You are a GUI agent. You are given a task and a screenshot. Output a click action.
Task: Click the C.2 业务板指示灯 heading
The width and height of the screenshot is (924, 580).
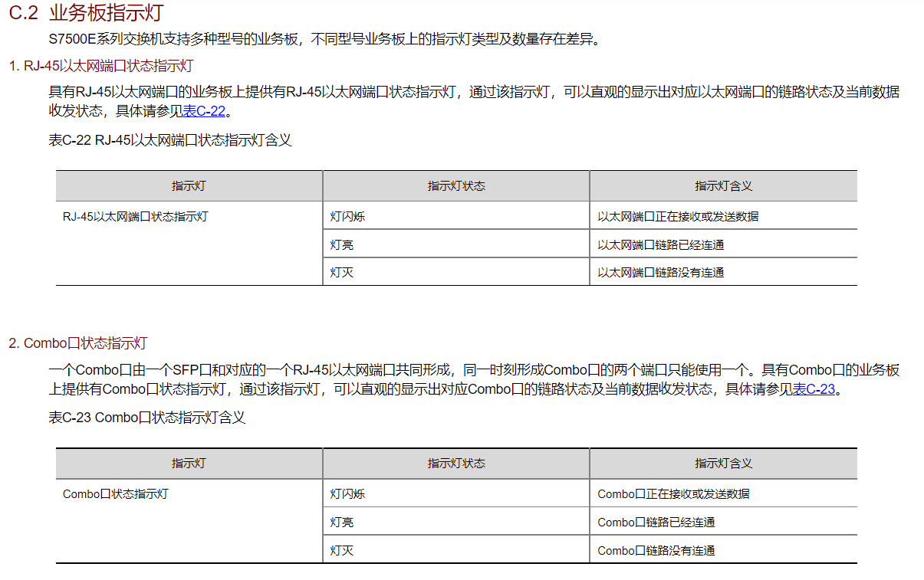pyautogui.click(x=87, y=13)
